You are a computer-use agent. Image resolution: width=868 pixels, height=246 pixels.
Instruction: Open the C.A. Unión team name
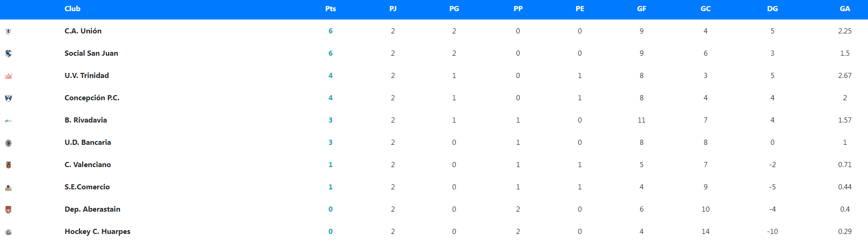pos(83,31)
